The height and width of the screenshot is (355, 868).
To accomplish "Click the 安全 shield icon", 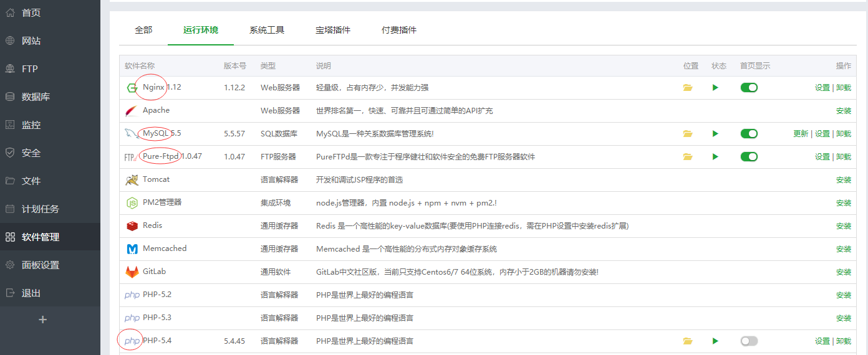I will coord(10,153).
